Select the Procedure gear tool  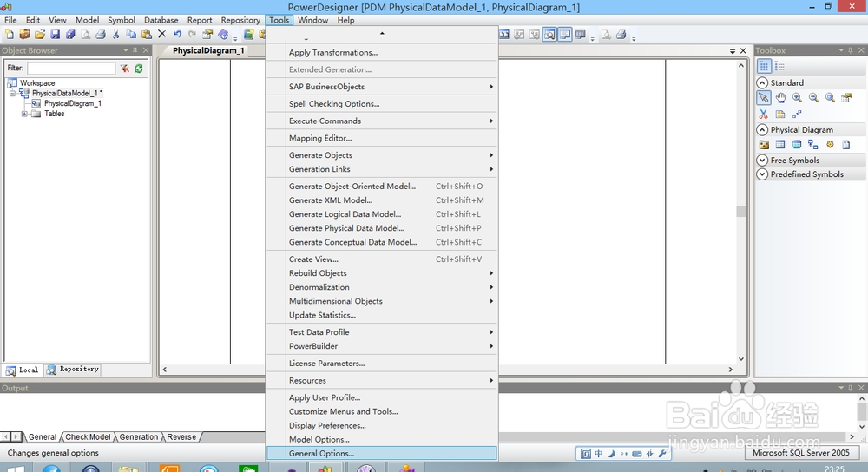(830, 145)
